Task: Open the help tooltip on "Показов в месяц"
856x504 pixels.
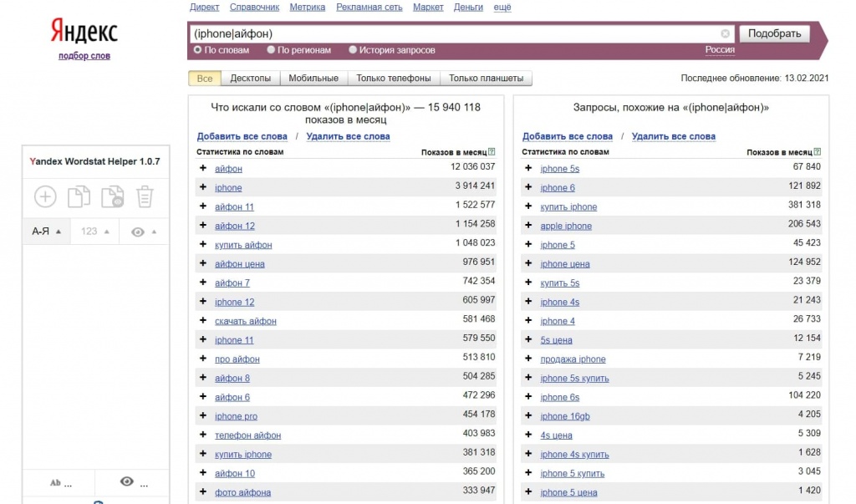Action: [x=490, y=151]
